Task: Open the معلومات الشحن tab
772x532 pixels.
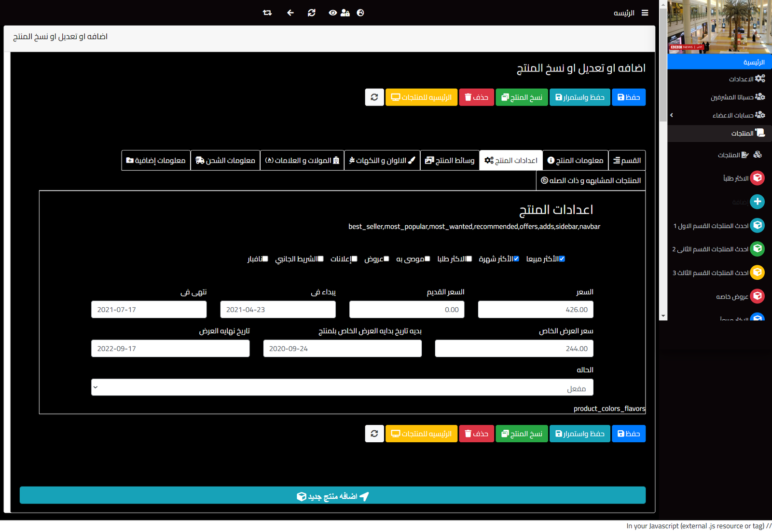Action: coord(225,161)
